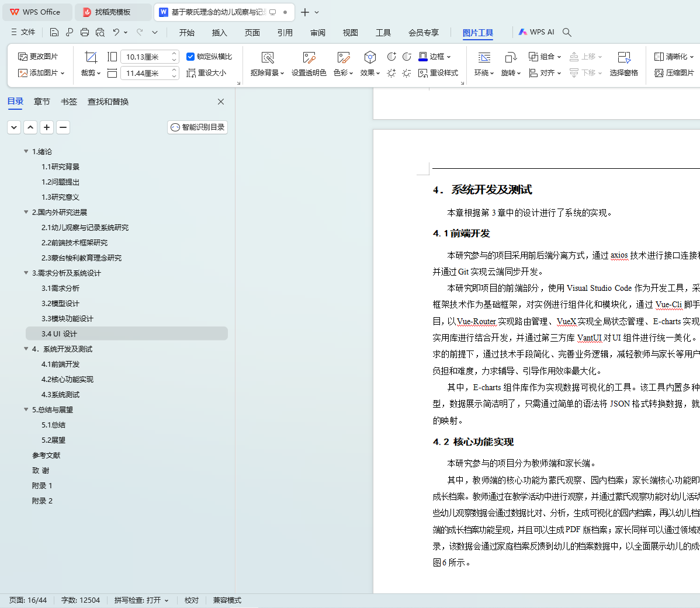Click the minus demote-level button in outline pane
This screenshot has height=608, width=700.
(x=63, y=127)
